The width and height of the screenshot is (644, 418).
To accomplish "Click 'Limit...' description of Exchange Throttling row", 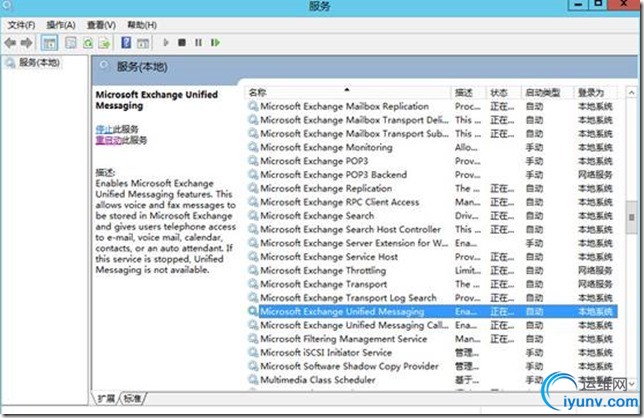I will click(468, 271).
